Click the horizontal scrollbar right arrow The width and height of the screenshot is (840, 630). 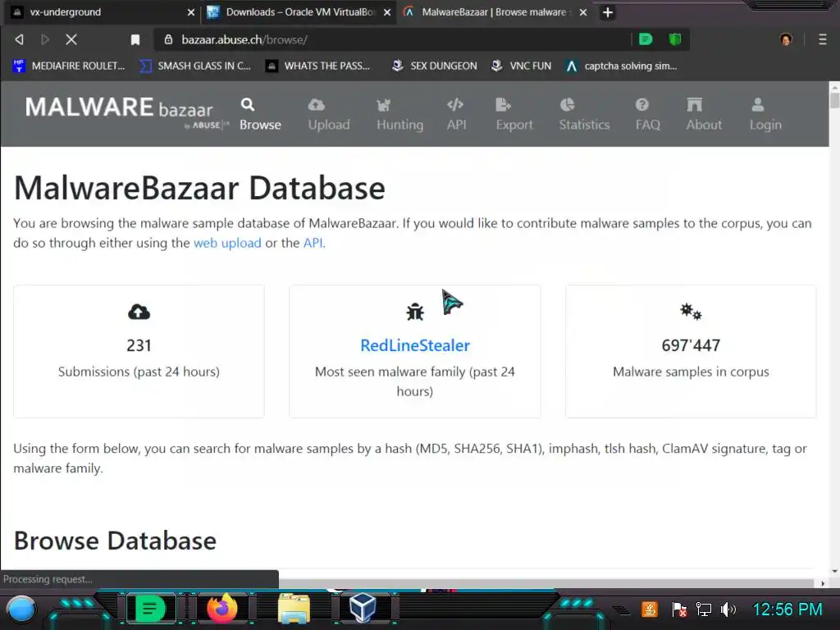[823, 583]
